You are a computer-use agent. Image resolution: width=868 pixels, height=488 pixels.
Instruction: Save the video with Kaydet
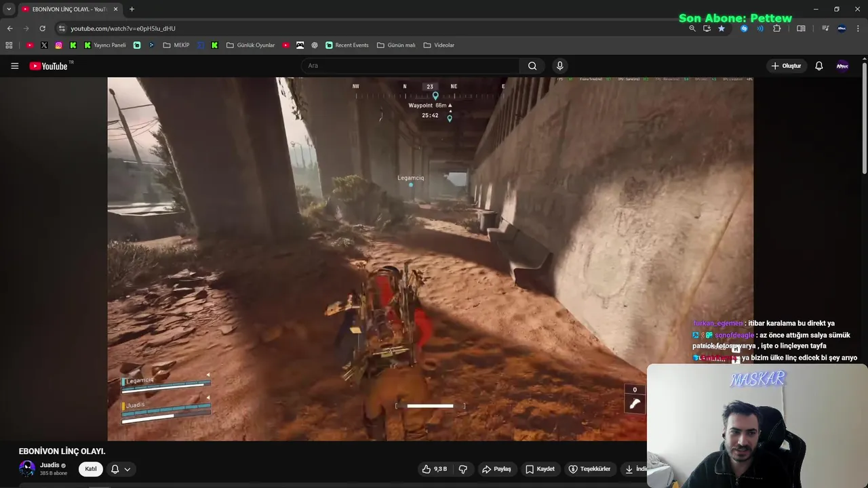click(540, 469)
